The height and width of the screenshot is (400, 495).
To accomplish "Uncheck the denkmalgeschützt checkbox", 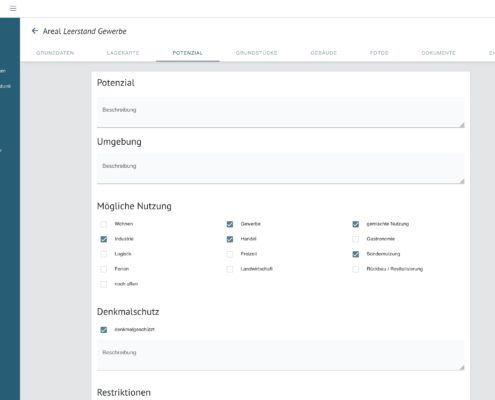I will click(104, 330).
